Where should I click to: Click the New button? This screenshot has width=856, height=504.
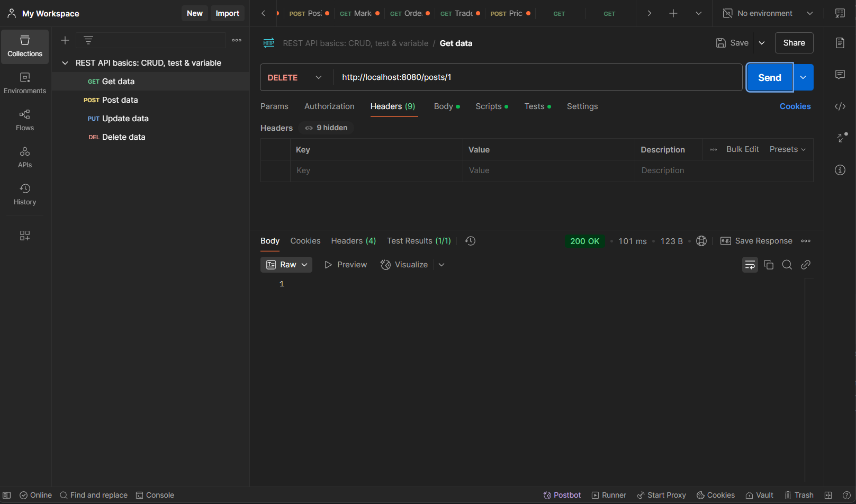click(x=195, y=13)
